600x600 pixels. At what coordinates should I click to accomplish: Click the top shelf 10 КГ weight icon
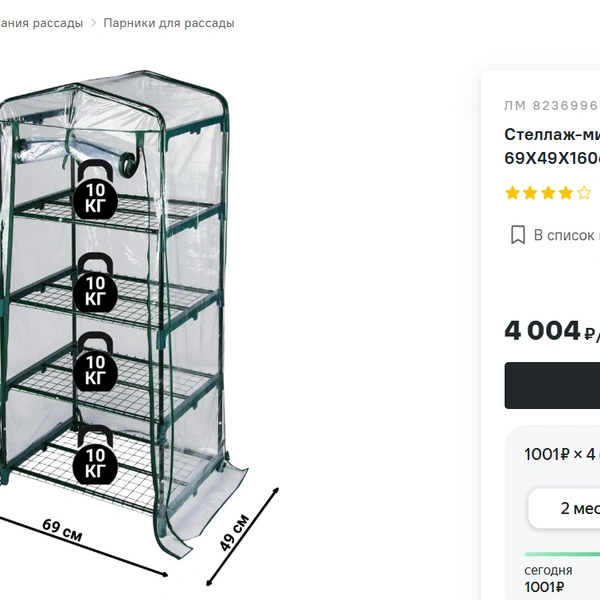95,189
